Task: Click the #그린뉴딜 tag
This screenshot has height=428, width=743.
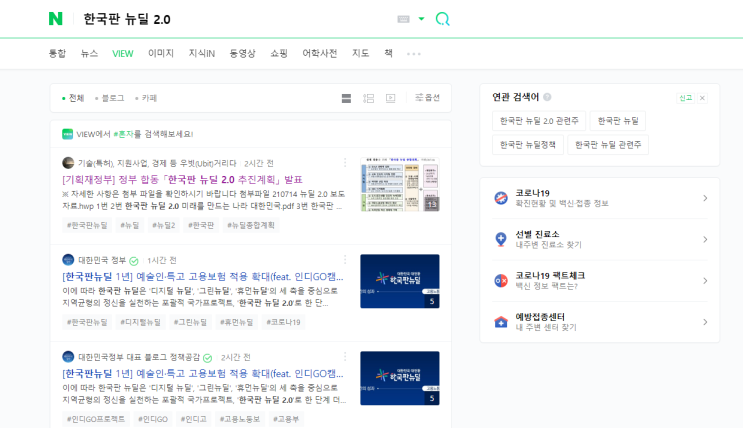Action: [190, 322]
